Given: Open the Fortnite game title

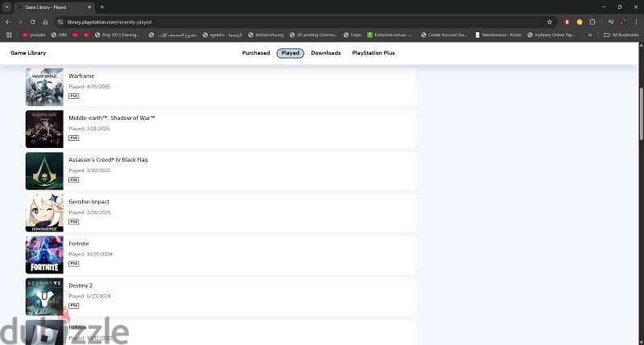Looking at the screenshot, I should pyautogui.click(x=78, y=243).
